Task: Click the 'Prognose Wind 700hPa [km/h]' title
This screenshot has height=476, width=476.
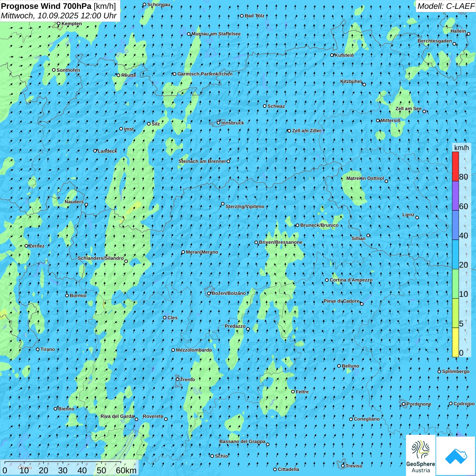Action: point(58,6)
